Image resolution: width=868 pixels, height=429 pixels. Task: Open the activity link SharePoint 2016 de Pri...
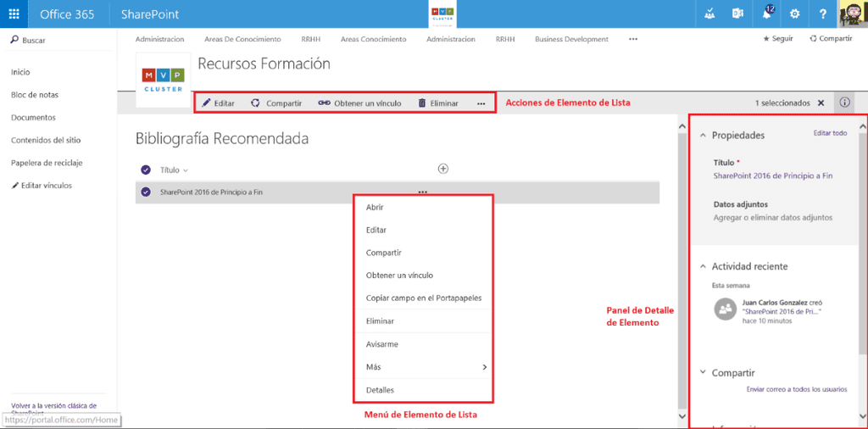pyautogui.click(x=781, y=312)
